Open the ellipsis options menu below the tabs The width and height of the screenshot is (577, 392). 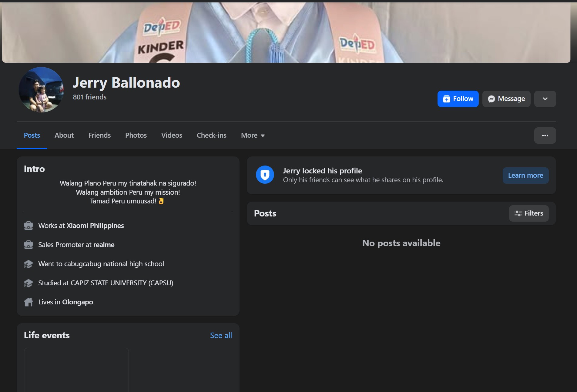click(545, 136)
